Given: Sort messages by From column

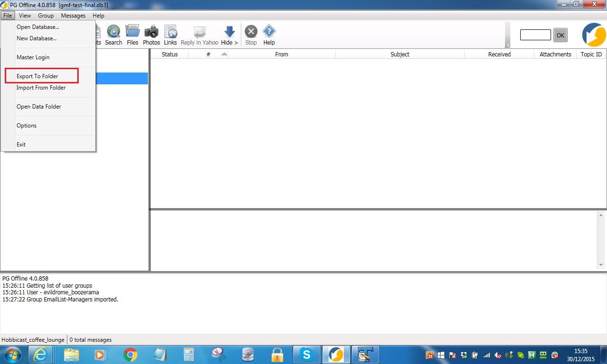Looking at the screenshot, I should (282, 55).
